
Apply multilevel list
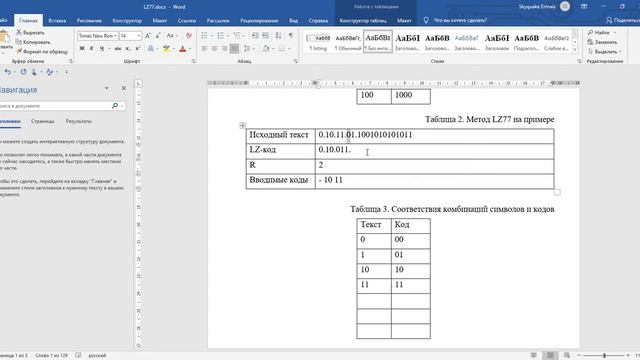pos(237,36)
